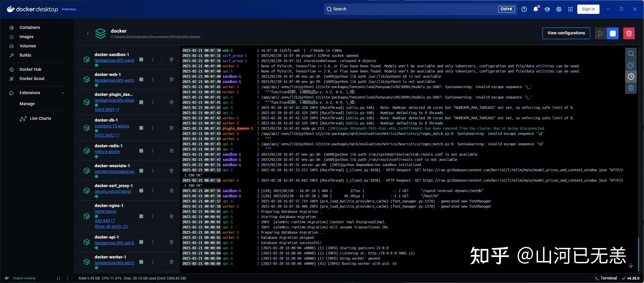Open the notifications bell
Viewport: 644px width, 283px height.
535,9
